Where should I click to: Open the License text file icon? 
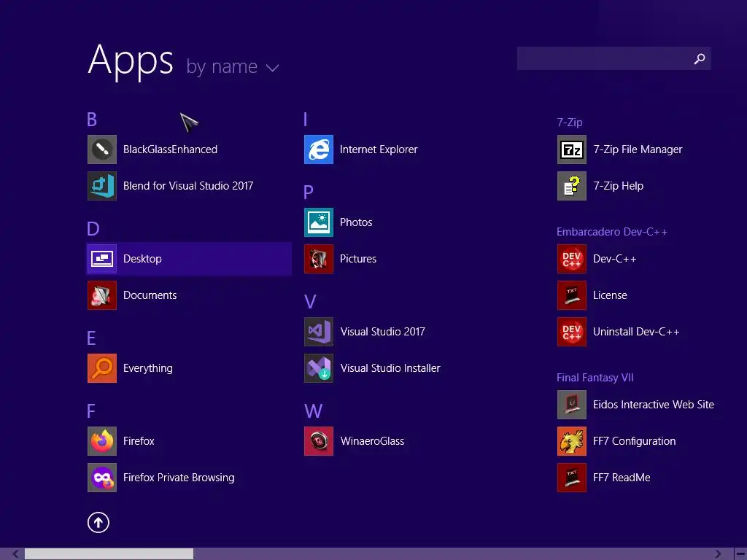click(572, 295)
